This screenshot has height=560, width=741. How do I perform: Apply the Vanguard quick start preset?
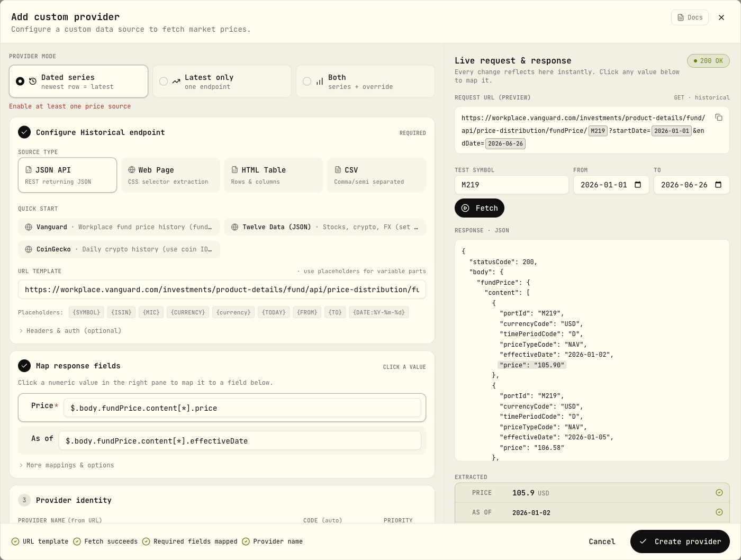click(119, 227)
